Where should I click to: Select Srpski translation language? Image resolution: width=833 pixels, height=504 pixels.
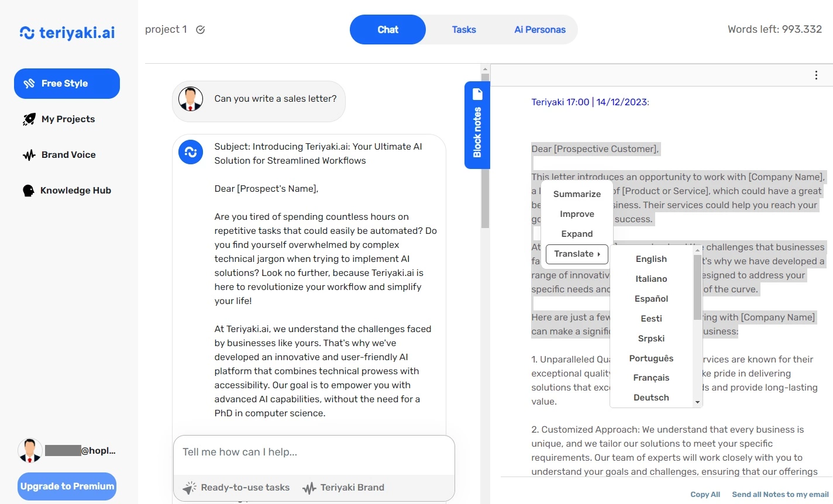(651, 339)
